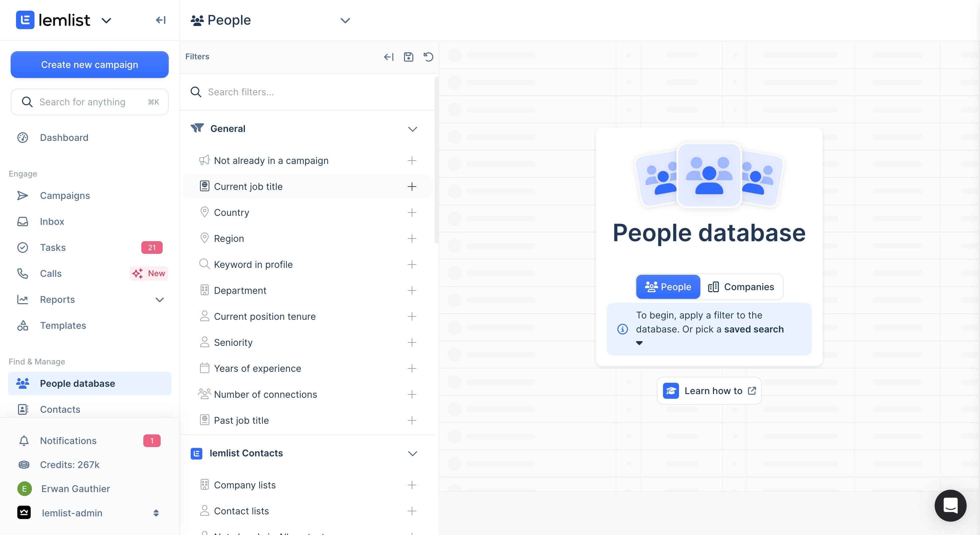
Task: Expand the Reports submenu chevron
Action: tap(159, 299)
